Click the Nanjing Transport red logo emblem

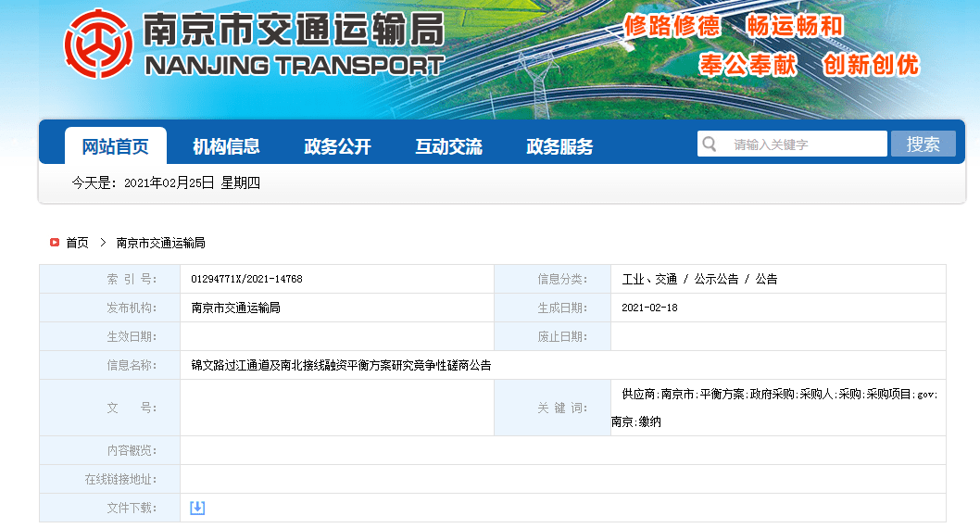click(x=99, y=44)
